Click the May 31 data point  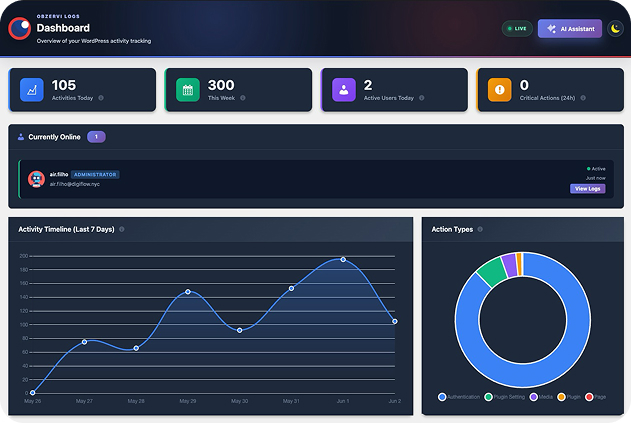291,289
